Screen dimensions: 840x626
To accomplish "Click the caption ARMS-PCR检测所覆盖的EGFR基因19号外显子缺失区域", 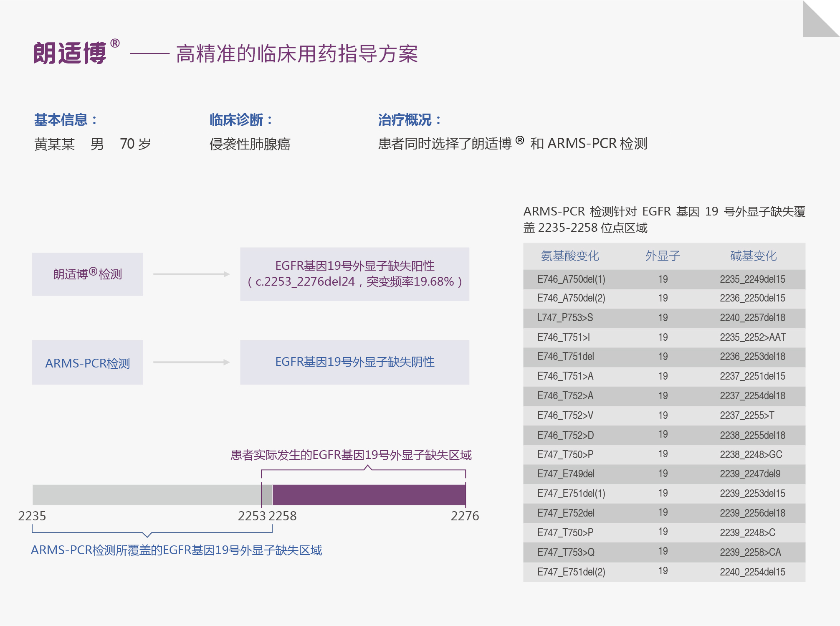I will point(177,550).
